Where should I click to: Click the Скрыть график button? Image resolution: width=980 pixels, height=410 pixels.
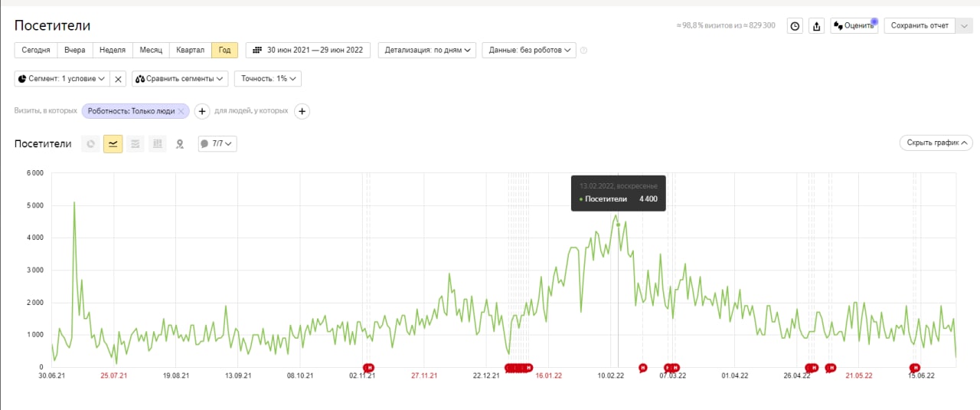click(936, 143)
